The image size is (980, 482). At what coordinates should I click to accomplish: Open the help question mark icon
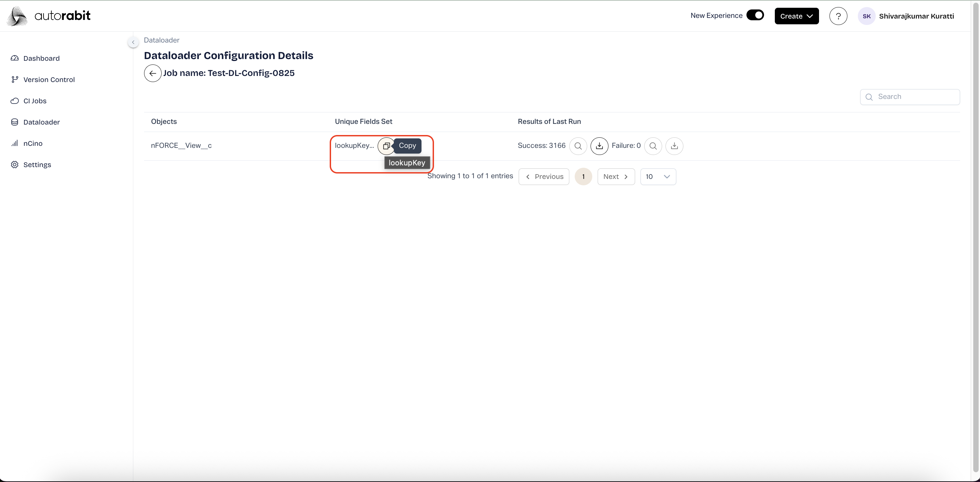[x=838, y=16]
